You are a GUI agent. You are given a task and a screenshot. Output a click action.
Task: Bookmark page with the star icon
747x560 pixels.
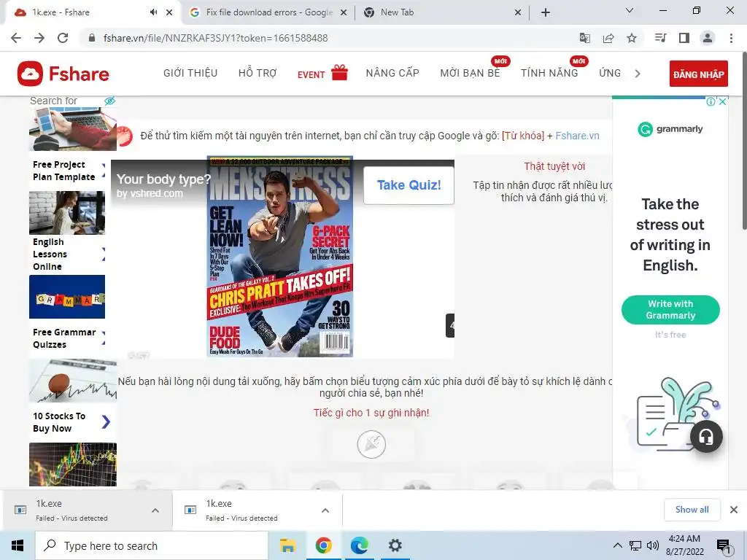[632, 38]
